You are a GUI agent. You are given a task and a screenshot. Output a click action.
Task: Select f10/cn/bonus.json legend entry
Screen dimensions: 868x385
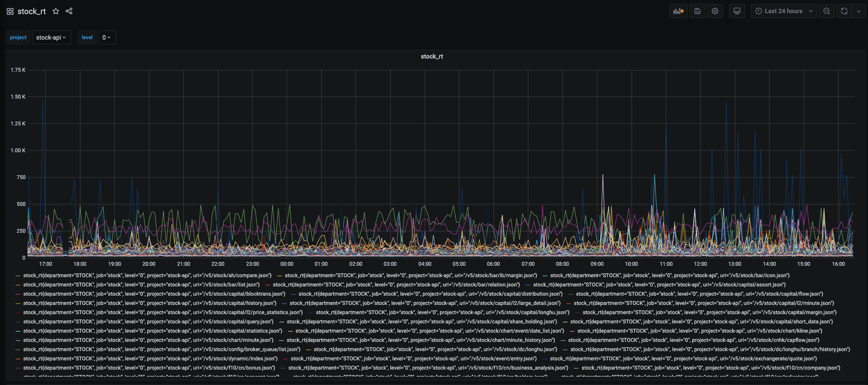(x=149, y=368)
